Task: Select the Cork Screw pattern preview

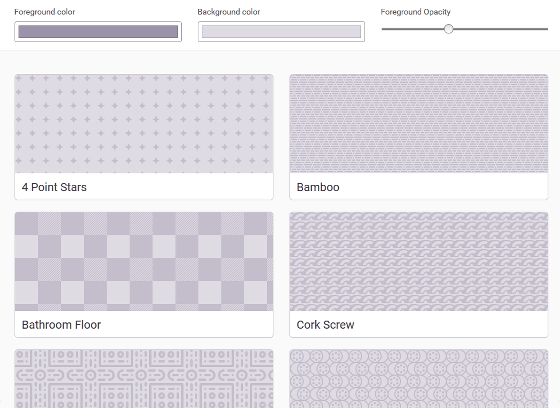Action: (x=419, y=261)
